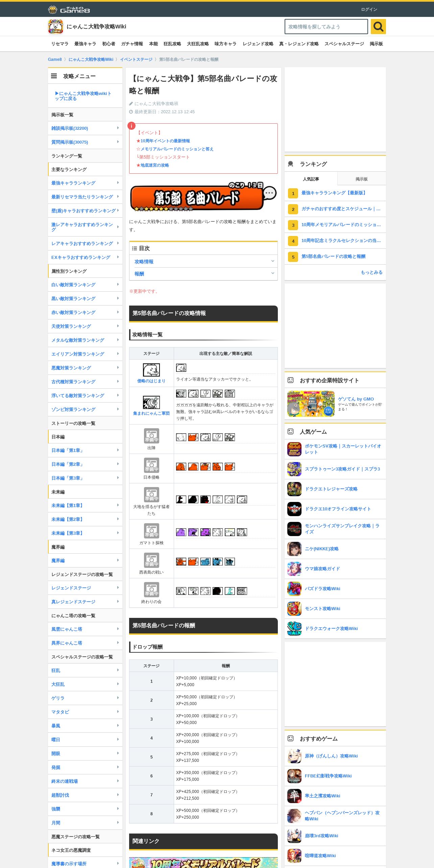This screenshot has height=868, width=434.
Task: Click the にゃんこ大戦争 wiki app icon
Action: [55, 27]
